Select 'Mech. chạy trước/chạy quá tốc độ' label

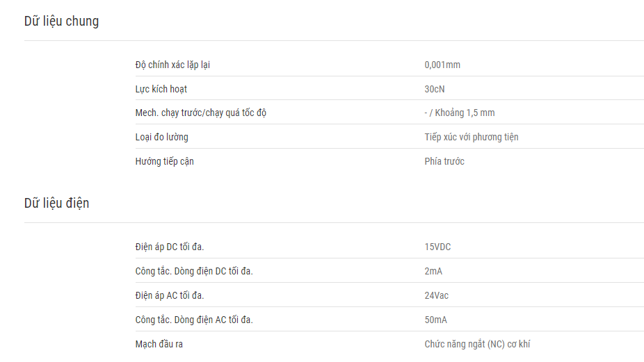click(201, 113)
